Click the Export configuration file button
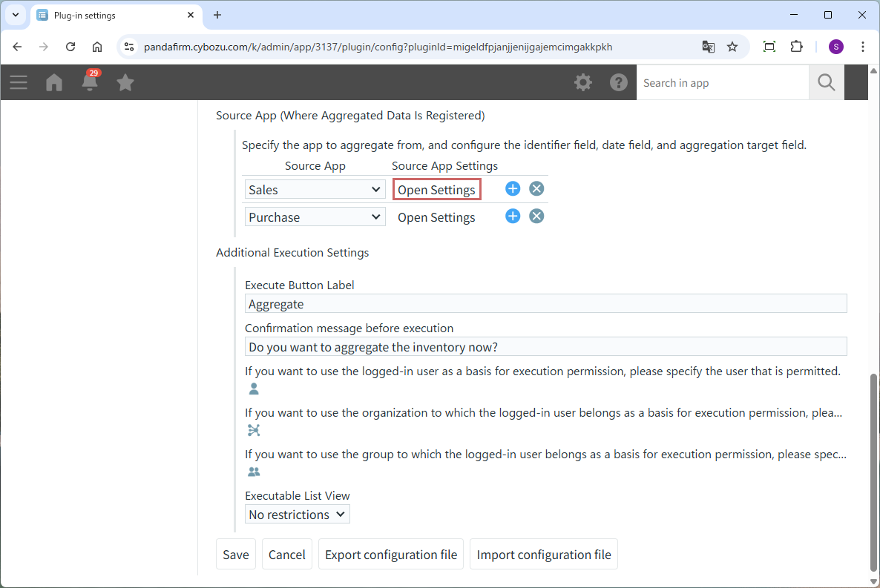880x588 pixels. pyautogui.click(x=391, y=555)
